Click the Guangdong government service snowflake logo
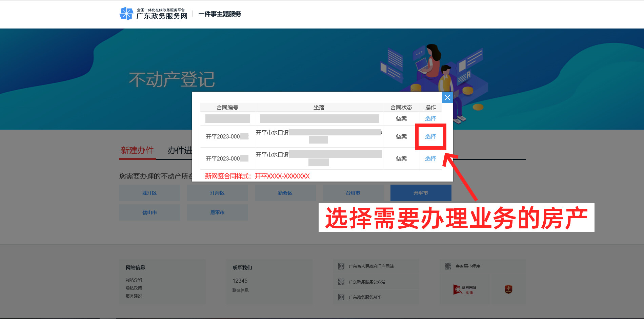Image resolution: width=644 pixels, height=319 pixels. 126,14
